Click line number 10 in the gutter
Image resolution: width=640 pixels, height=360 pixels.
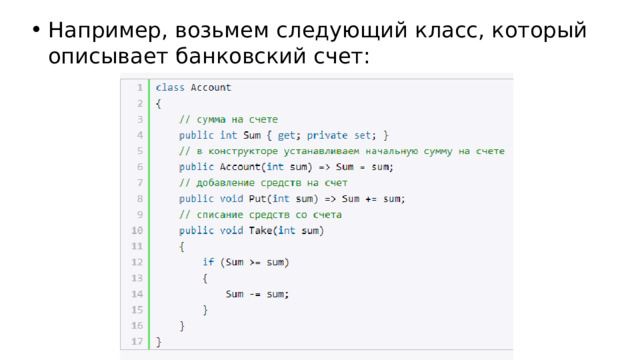(137, 231)
